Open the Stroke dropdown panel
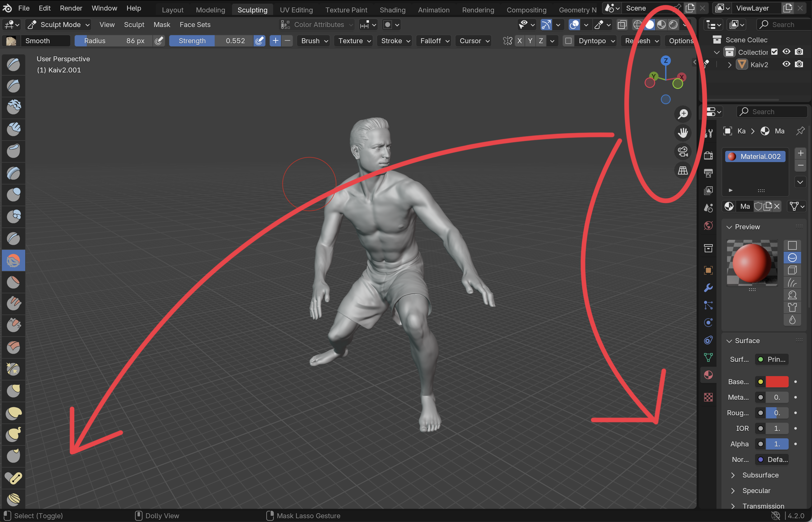Viewport: 812px width, 522px height. [x=395, y=41]
